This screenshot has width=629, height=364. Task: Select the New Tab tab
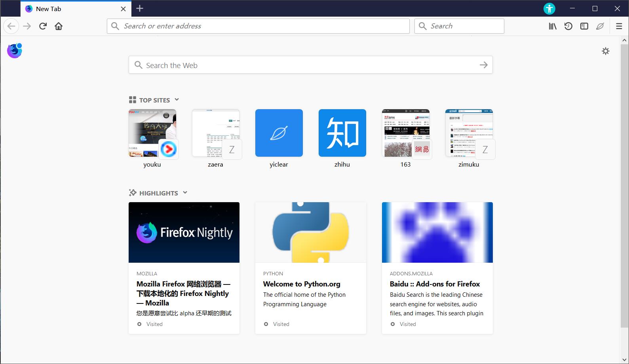76,9
